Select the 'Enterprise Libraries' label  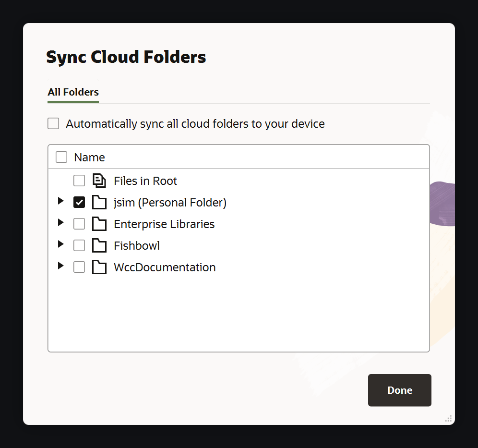click(164, 224)
